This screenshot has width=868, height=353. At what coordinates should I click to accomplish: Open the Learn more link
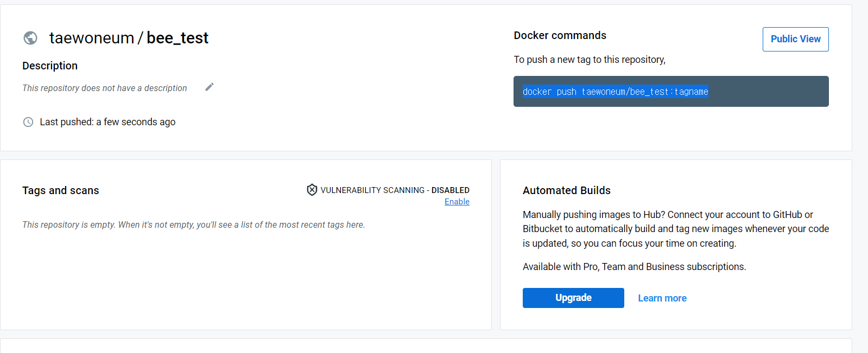662,298
